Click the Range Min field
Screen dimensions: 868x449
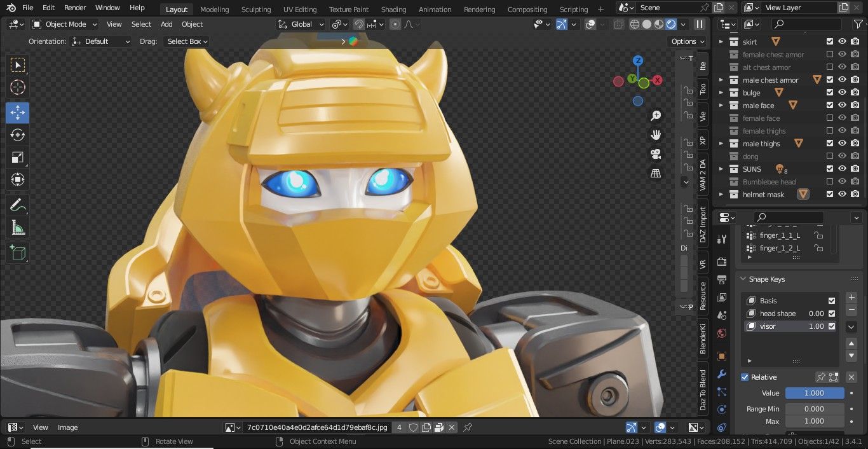coord(815,409)
